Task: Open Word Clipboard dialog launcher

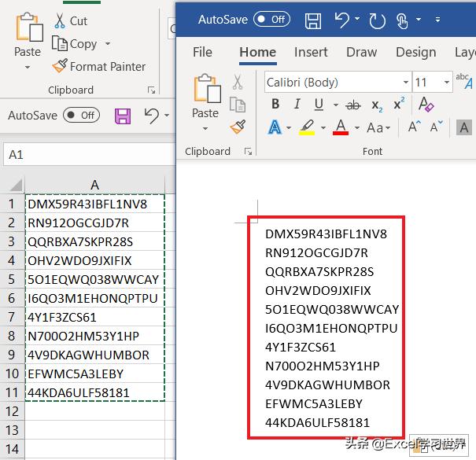Action: click(x=249, y=152)
